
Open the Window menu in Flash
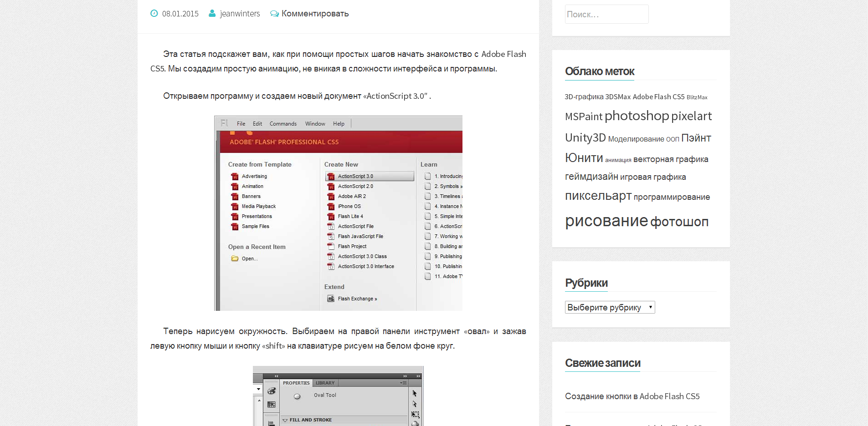tap(315, 124)
